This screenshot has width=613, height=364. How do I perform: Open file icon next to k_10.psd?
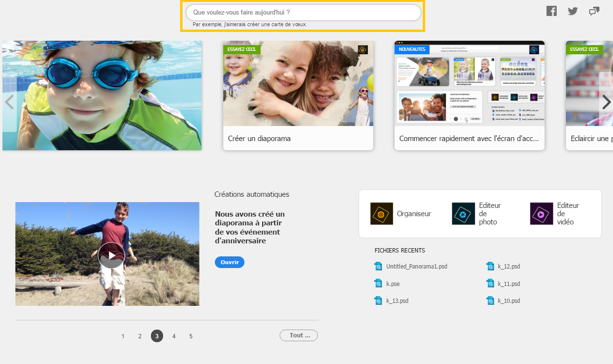coord(490,301)
